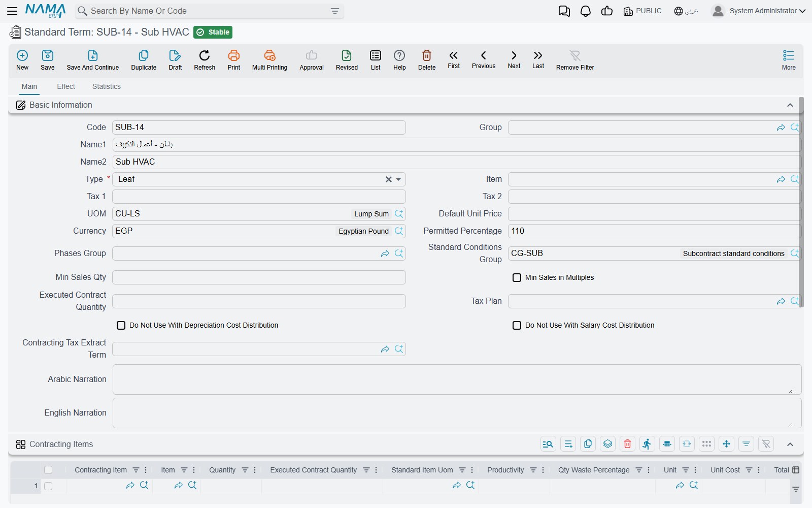Open the hamburger main menu
Viewport: 812px width, 508px height.
tap(12, 11)
